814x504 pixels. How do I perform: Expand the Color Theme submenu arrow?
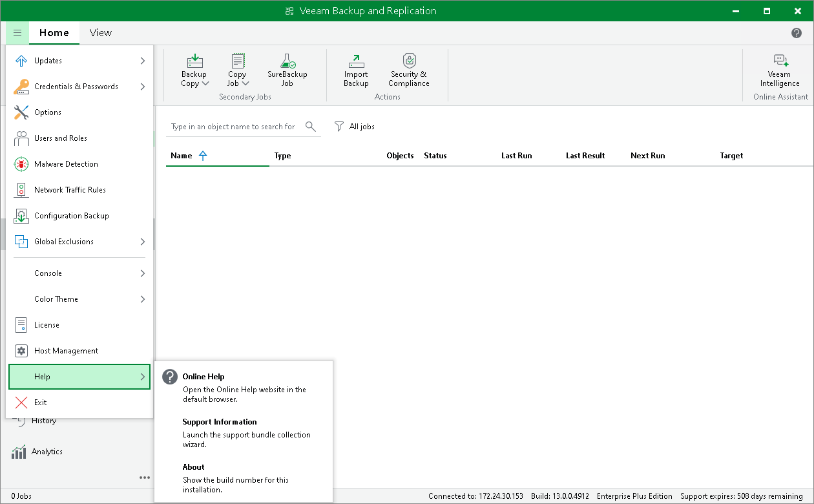click(142, 299)
